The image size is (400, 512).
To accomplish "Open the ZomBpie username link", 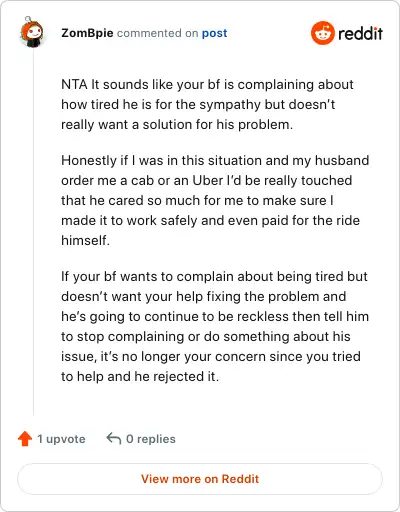I will (x=87, y=33).
